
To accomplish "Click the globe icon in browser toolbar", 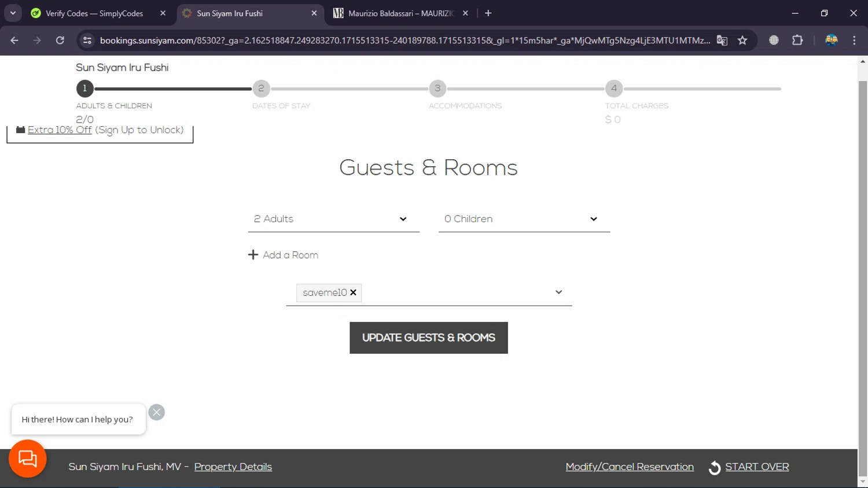I will point(774,41).
